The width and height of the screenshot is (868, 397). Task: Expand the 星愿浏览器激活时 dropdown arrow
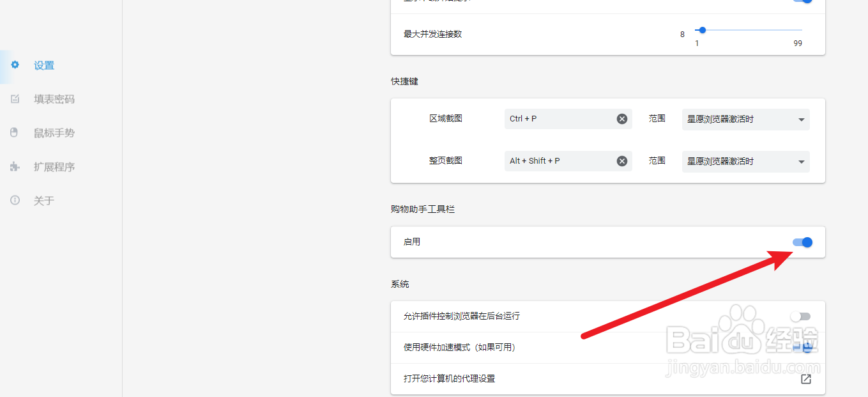point(800,119)
